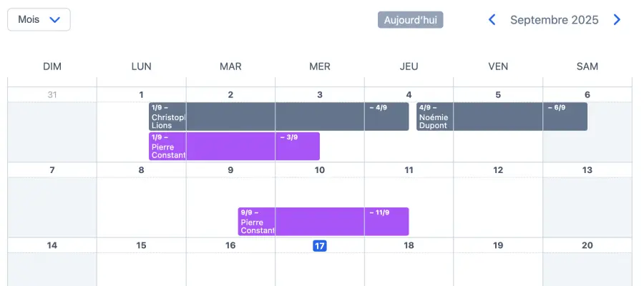Click day number 15

pos(141,245)
